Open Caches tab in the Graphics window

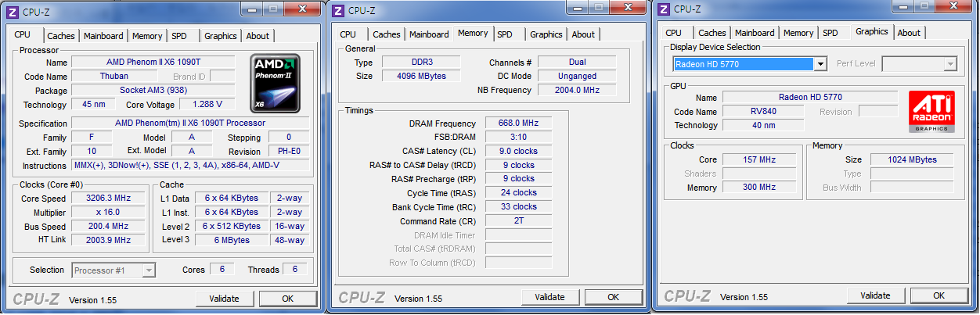click(712, 33)
